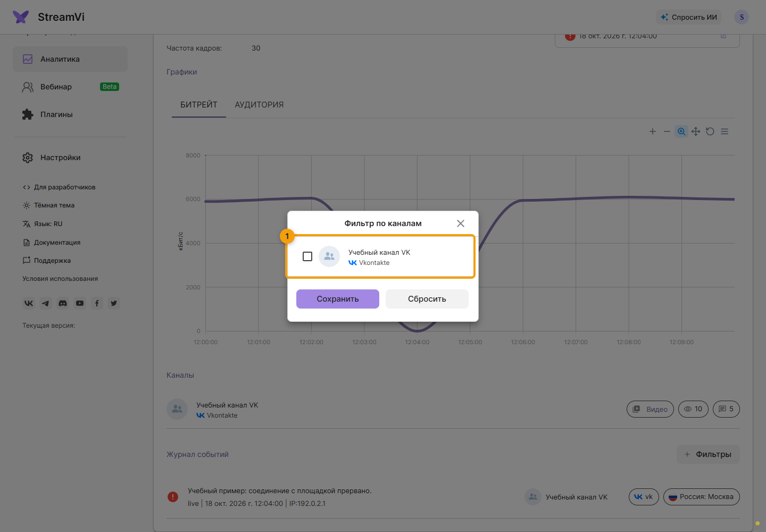Click the Россия: Москва location tag
766x532 pixels.
(x=702, y=497)
